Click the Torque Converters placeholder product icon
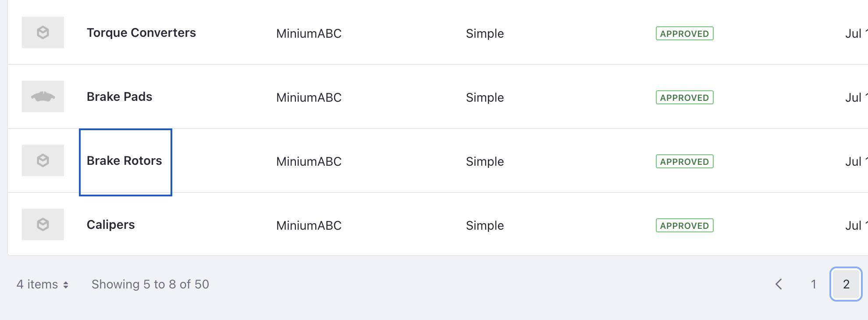This screenshot has height=320, width=868. 43,32
